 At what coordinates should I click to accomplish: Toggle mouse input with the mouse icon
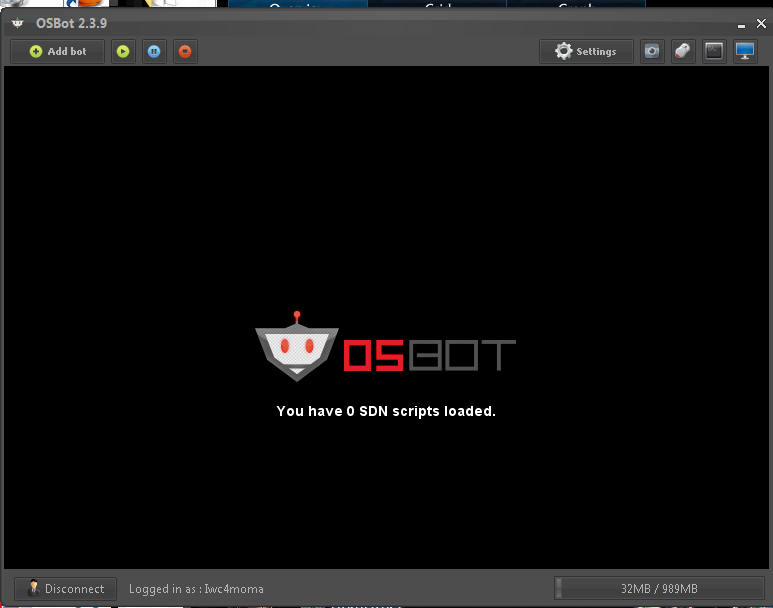point(683,51)
